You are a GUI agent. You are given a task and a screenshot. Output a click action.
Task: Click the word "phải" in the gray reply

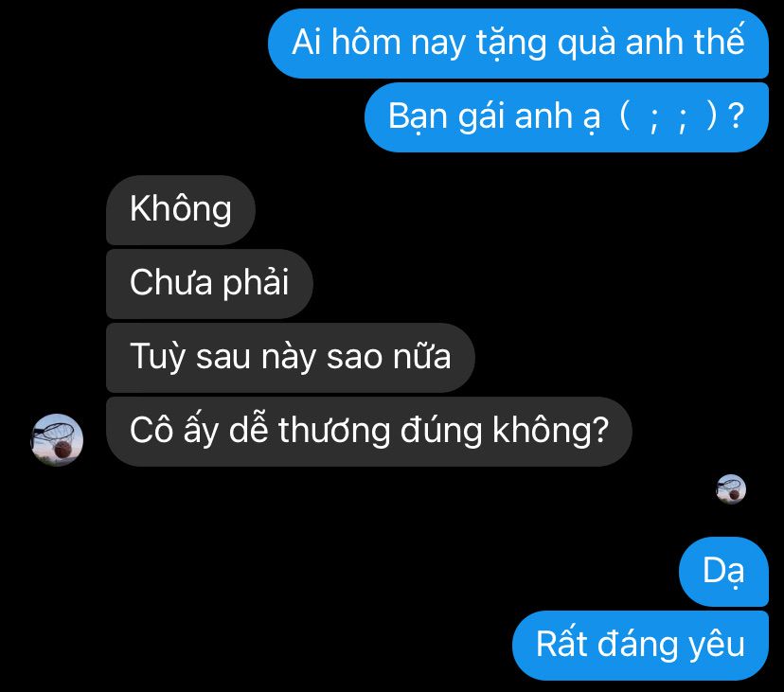tap(256, 282)
